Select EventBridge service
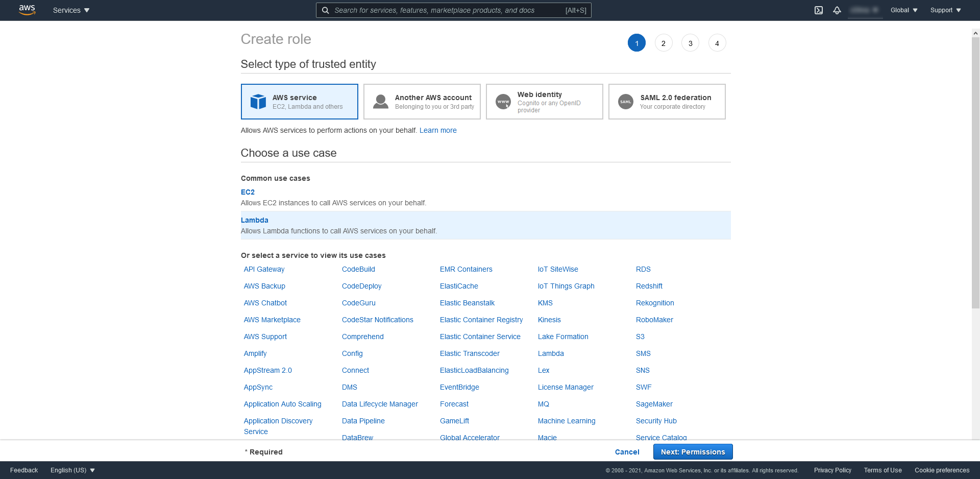This screenshot has width=980, height=479. (459, 387)
